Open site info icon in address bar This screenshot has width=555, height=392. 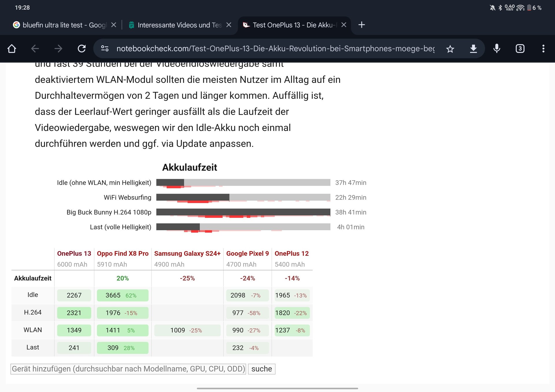coord(105,49)
